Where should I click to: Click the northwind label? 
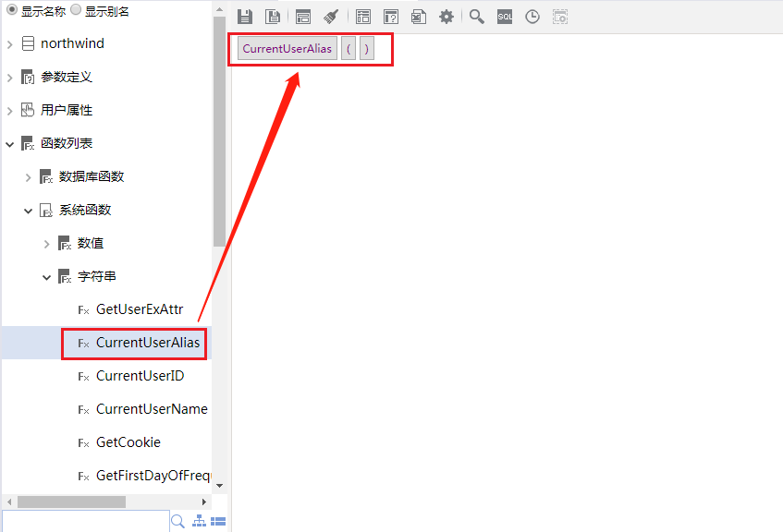click(72, 43)
